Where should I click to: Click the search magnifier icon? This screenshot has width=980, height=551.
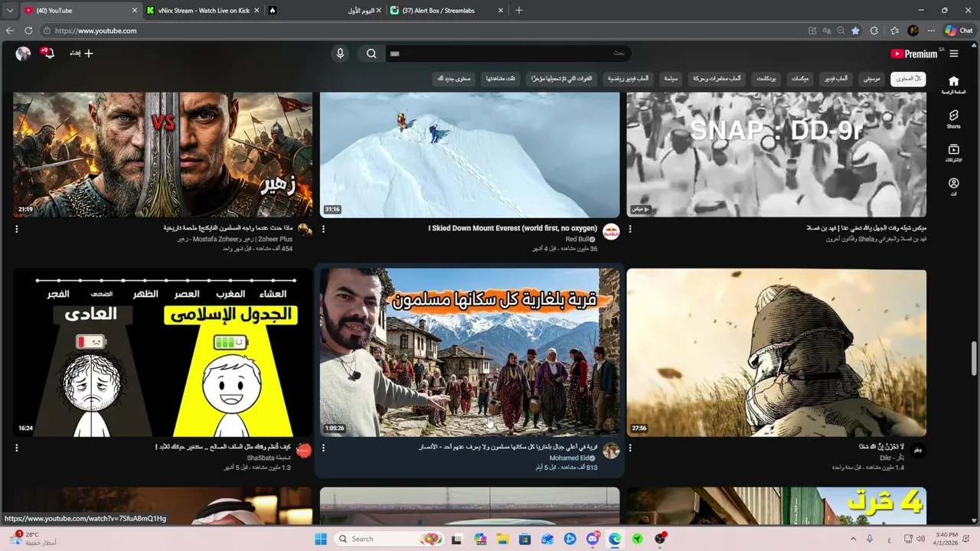click(x=371, y=54)
